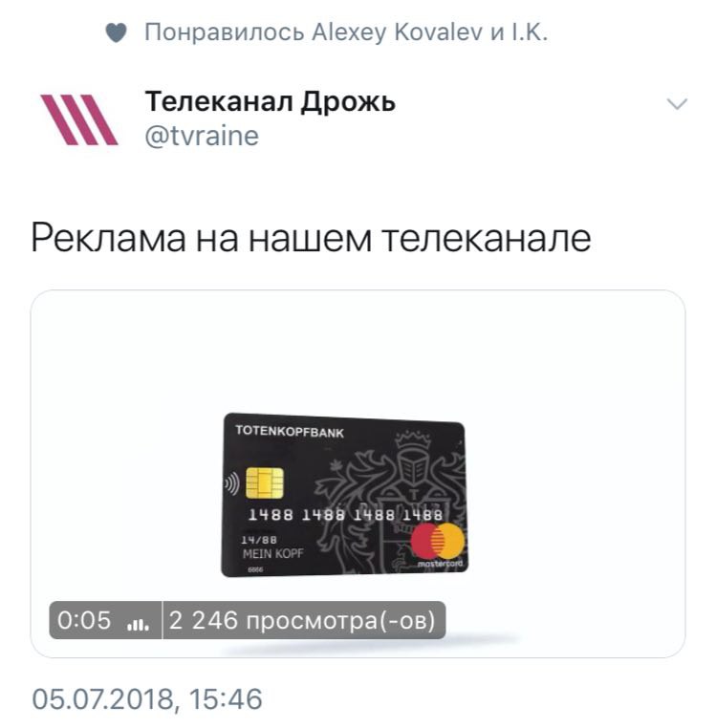The height and width of the screenshot is (728, 716).
Task: Expand the tweet options chevron
Action: click(x=677, y=104)
